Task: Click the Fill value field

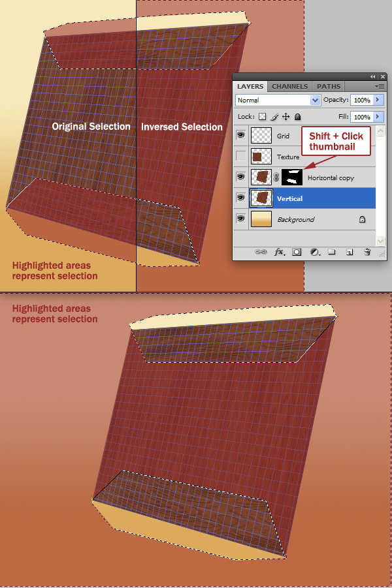Action: (x=363, y=117)
